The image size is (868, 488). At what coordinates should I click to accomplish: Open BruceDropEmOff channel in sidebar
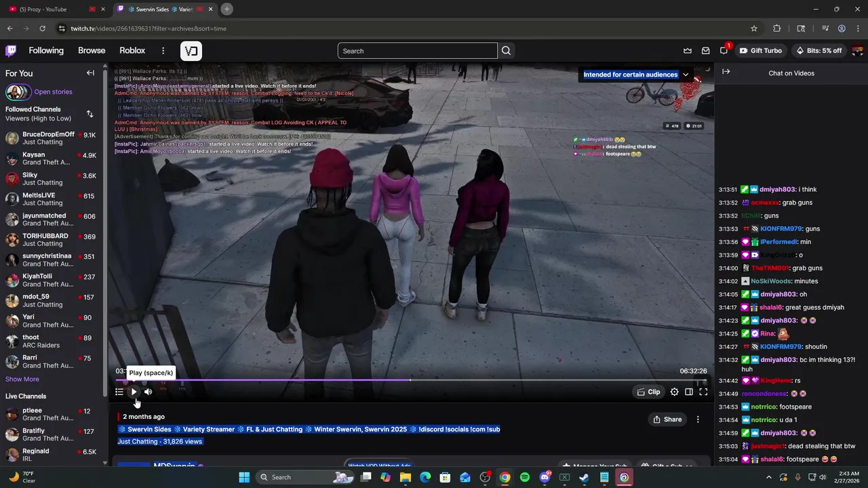(51, 138)
